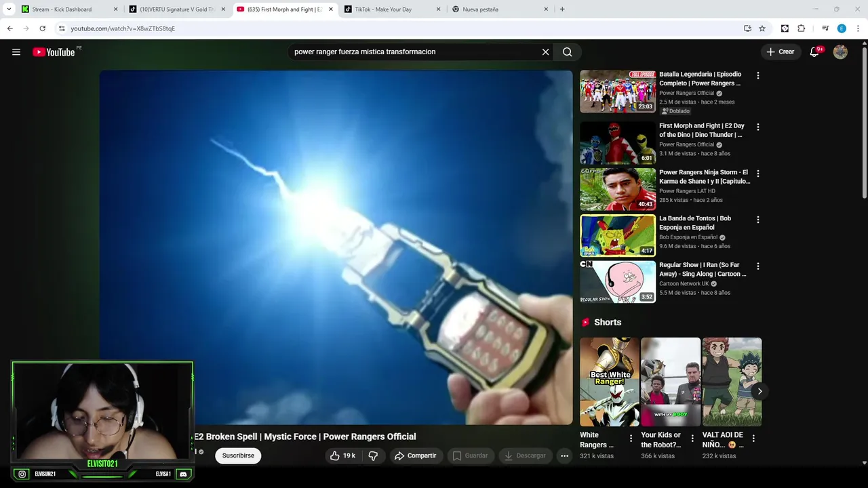Viewport: 868px width, 488px height.
Task: Download video with Descargar button
Action: coord(525,455)
